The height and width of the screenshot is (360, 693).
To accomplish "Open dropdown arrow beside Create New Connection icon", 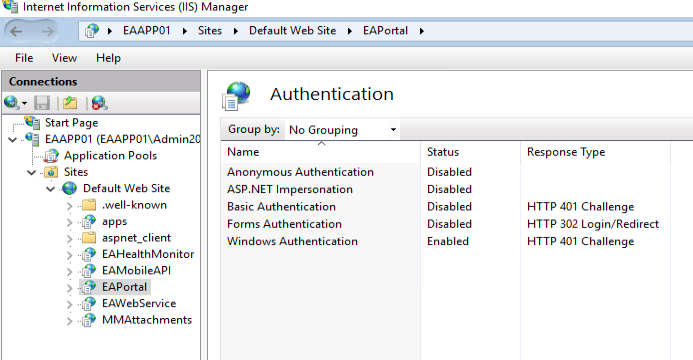I will click(24, 103).
